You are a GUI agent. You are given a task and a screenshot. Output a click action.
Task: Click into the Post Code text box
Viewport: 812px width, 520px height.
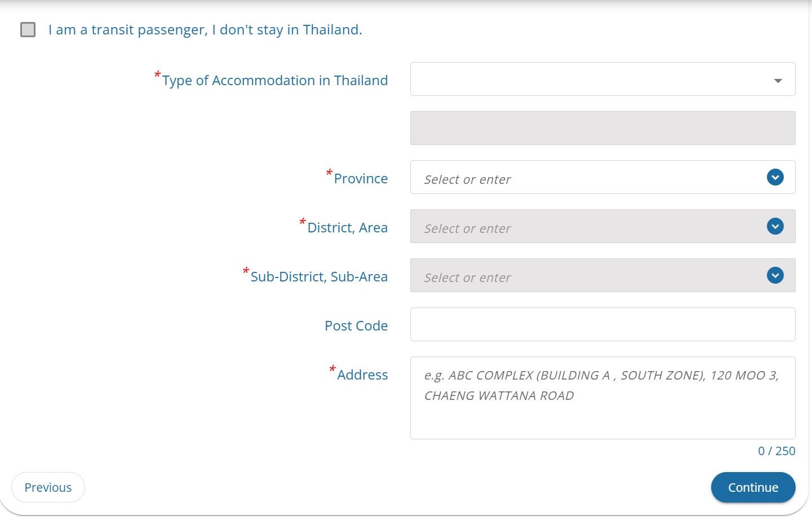(602, 324)
